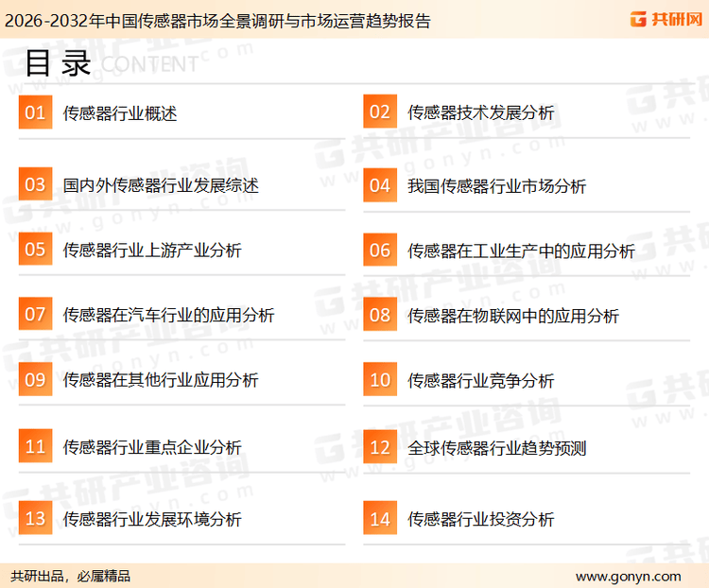Open chapter 传感器技术发展分析
This screenshot has height=588, width=709.
coord(481,112)
